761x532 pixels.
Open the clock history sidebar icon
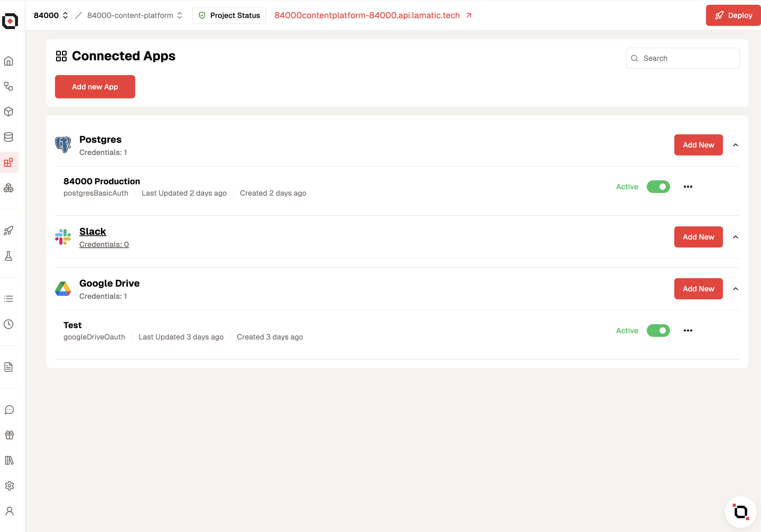pyautogui.click(x=9, y=324)
